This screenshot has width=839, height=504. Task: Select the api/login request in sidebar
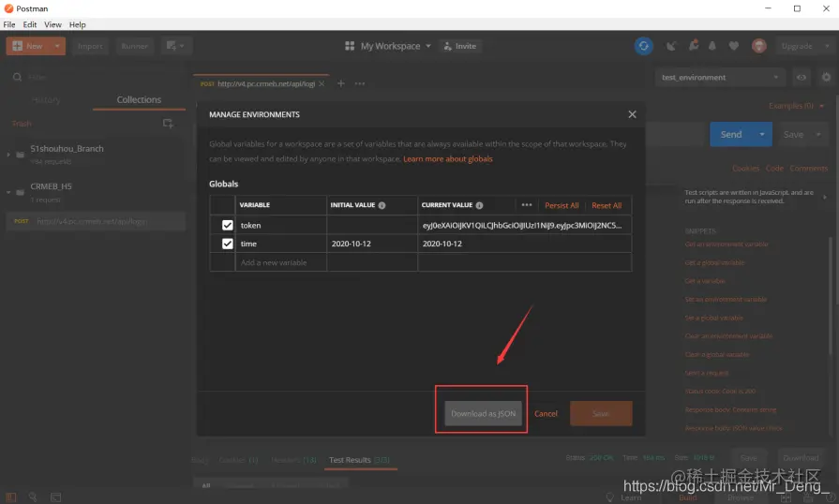point(96,221)
